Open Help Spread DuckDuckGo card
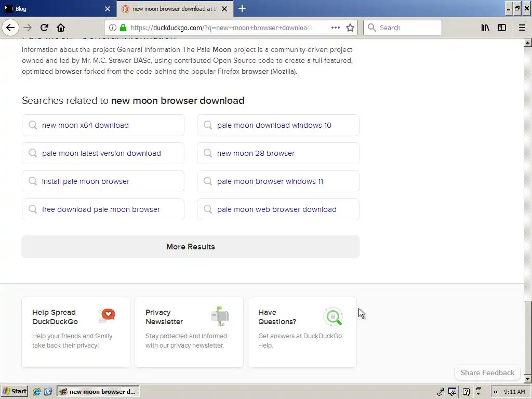Viewport: 532px width, 399px height. [x=76, y=332]
